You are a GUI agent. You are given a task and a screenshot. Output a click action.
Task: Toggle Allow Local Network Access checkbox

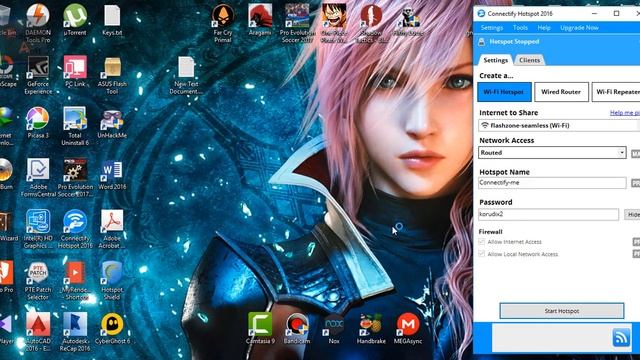(x=482, y=254)
